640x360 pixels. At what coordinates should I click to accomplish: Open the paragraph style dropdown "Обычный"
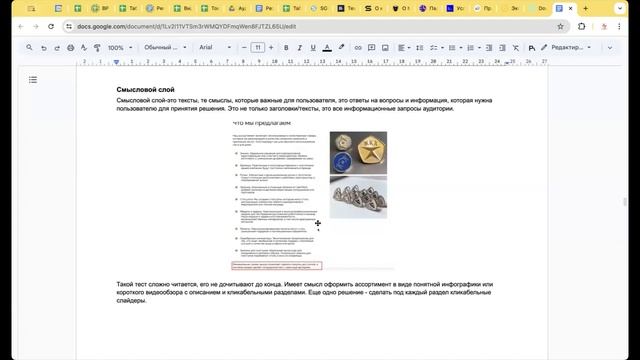coord(165,48)
